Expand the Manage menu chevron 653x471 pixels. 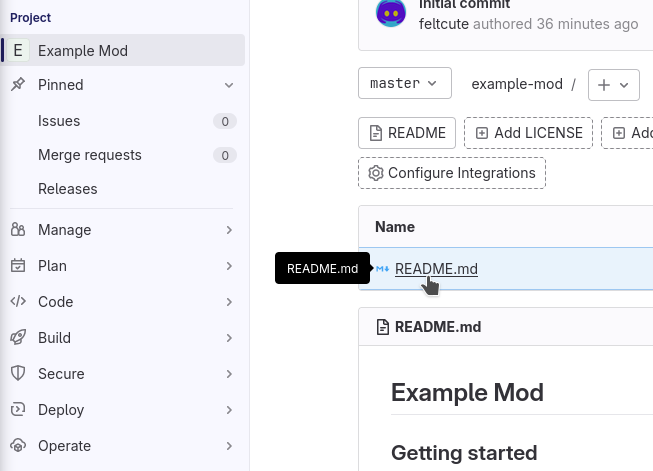click(x=229, y=230)
